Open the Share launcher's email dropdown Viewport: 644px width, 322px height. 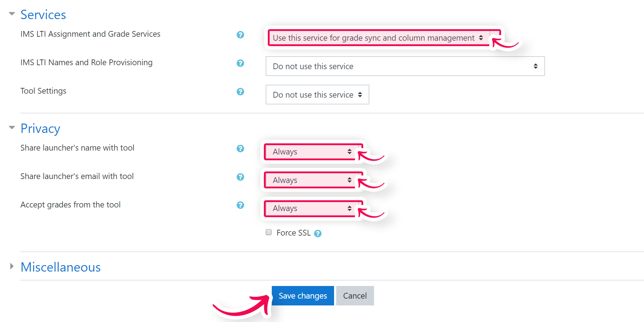(312, 180)
